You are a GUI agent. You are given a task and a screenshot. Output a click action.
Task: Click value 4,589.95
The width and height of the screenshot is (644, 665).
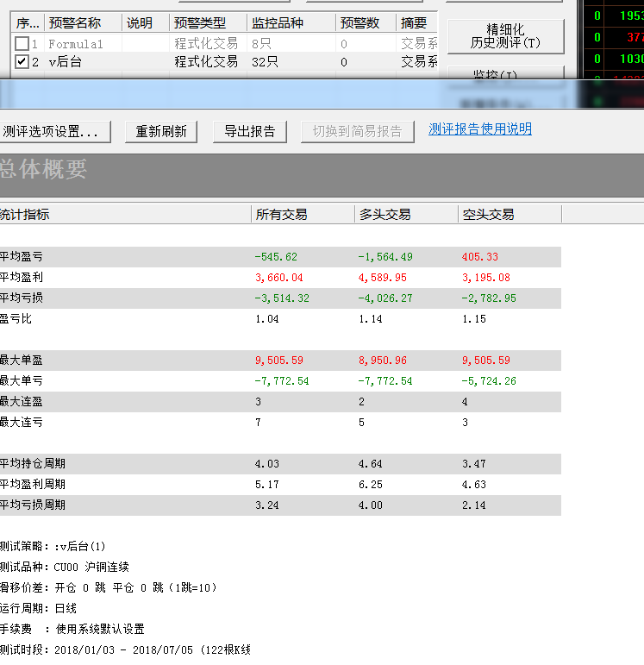(383, 278)
